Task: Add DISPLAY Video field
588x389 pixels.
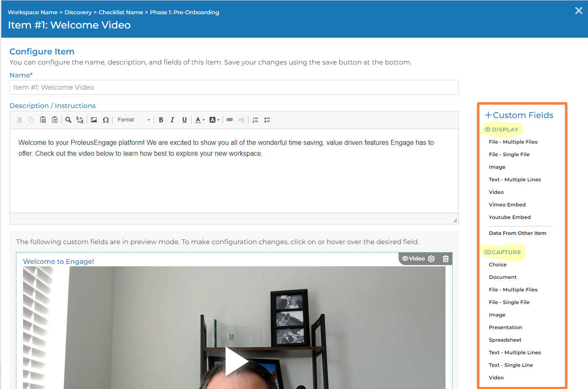Action: 496,192
